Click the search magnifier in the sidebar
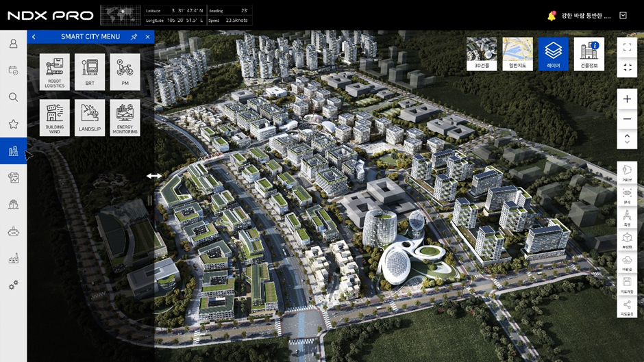The width and height of the screenshot is (644, 362). point(13,97)
